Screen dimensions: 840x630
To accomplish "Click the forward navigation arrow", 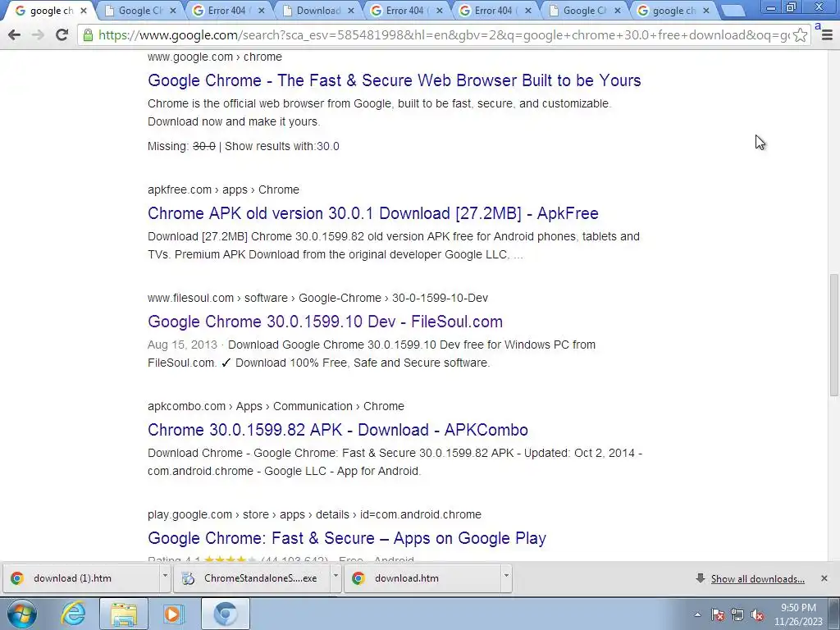I will pyautogui.click(x=38, y=35).
